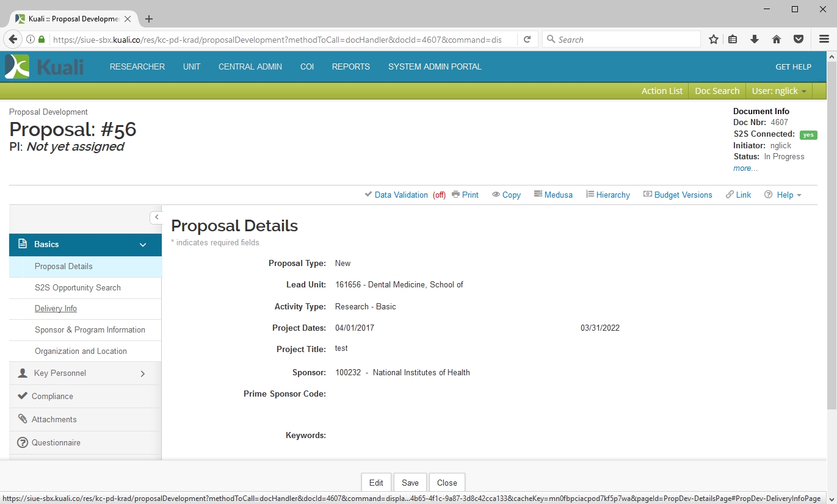Viewport: 837px width, 504px height.
Task: Bookmark this page with star icon
Action: tap(713, 40)
